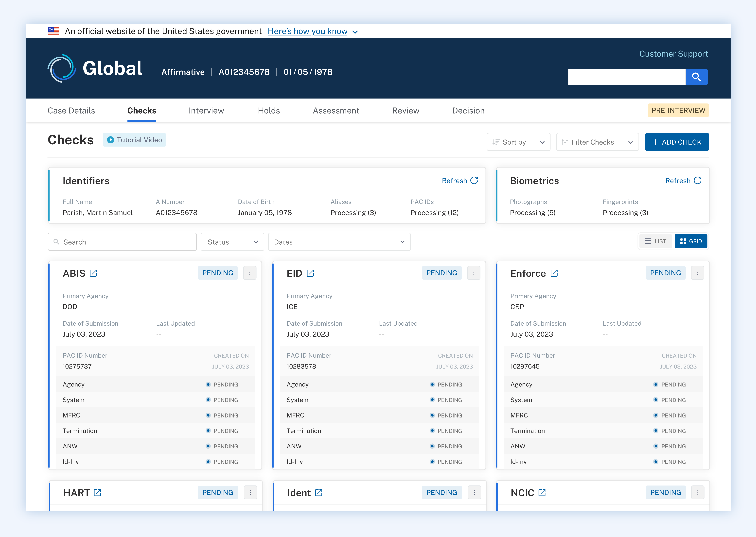Open ABIS external link icon
756x537 pixels.
pyautogui.click(x=93, y=273)
